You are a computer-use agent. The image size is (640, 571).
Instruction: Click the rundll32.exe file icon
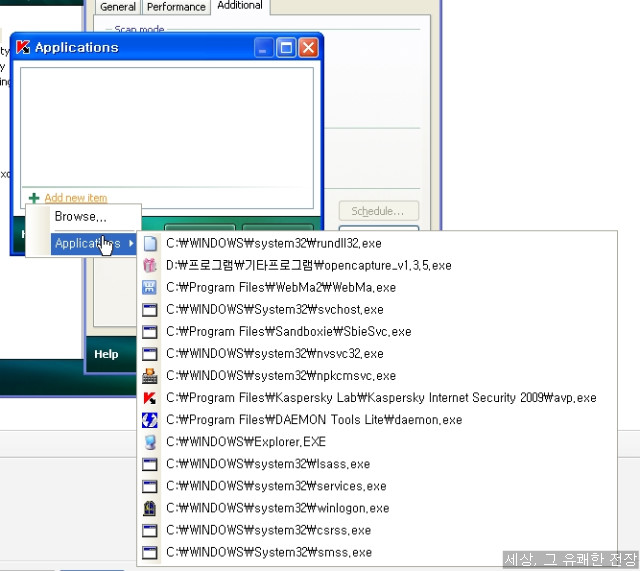click(x=150, y=243)
